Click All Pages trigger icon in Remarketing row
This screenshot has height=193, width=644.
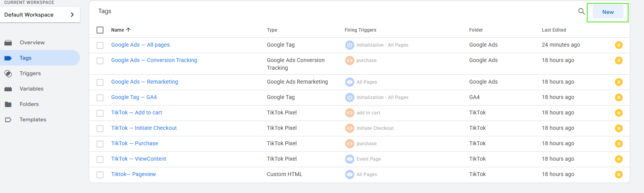(349, 82)
